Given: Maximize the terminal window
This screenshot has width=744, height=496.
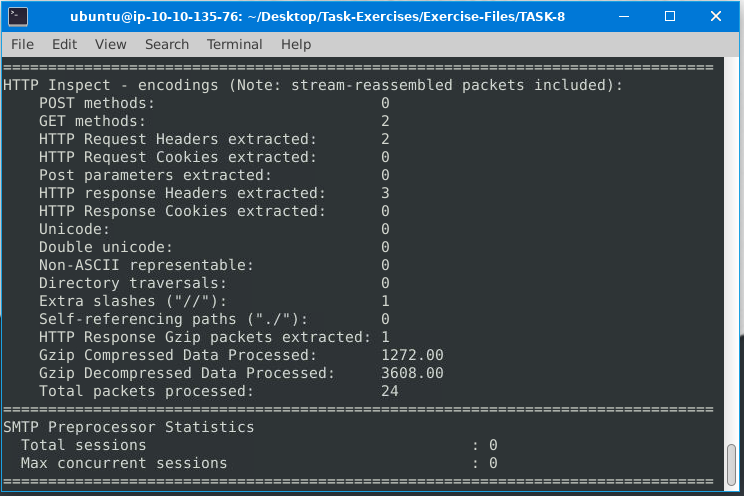Looking at the screenshot, I should (x=670, y=16).
